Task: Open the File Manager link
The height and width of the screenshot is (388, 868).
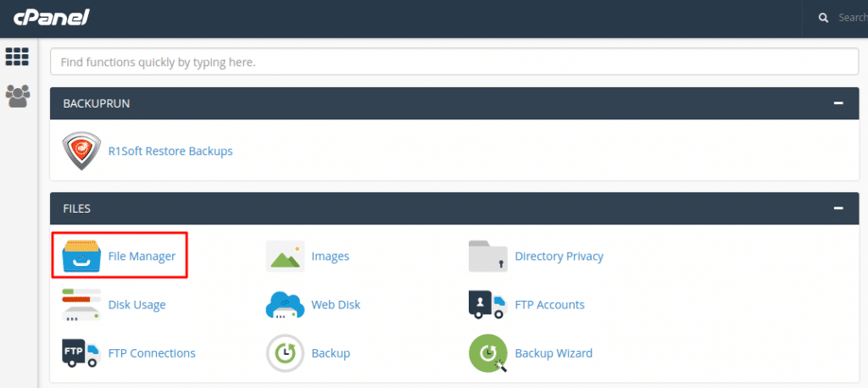Action: 142,257
